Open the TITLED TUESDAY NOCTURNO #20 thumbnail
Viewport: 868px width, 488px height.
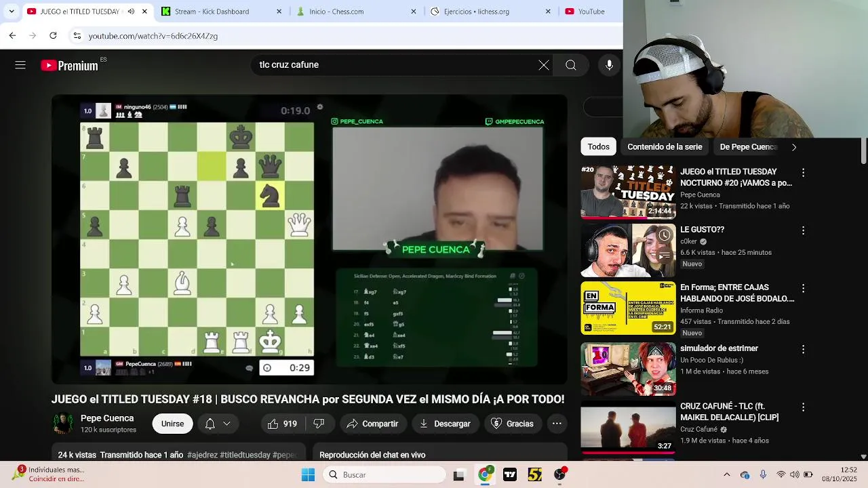pos(628,192)
